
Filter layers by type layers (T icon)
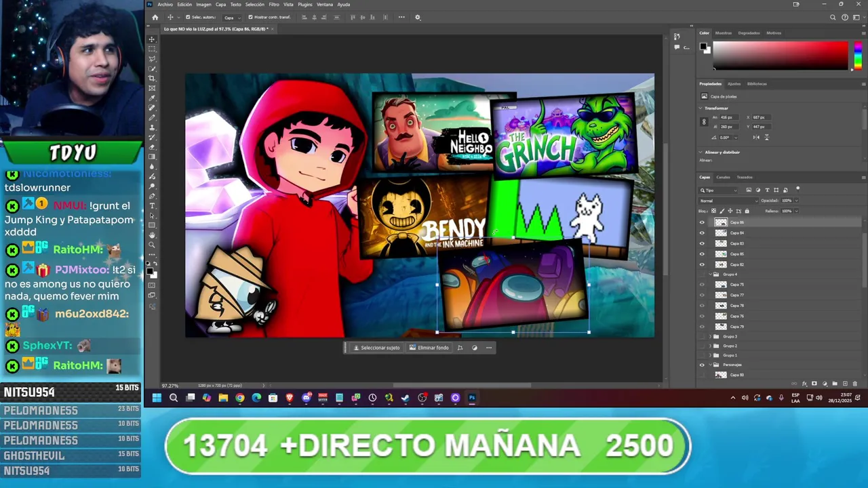coord(767,190)
